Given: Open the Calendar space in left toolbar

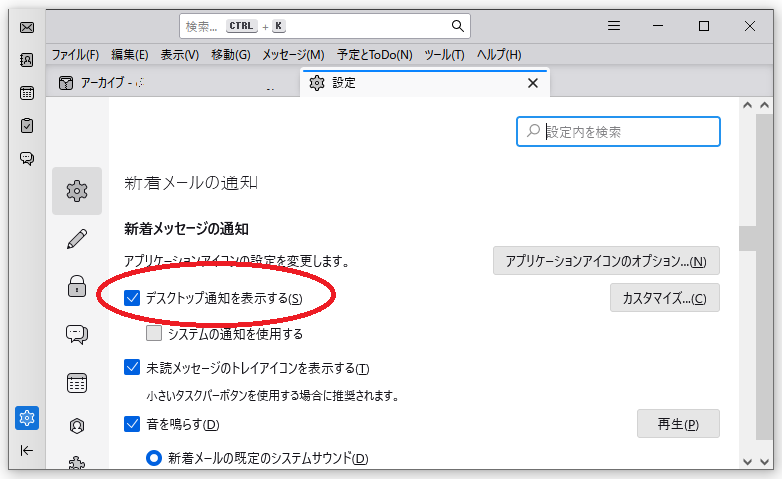Looking at the screenshot, I should click(27, 93).
